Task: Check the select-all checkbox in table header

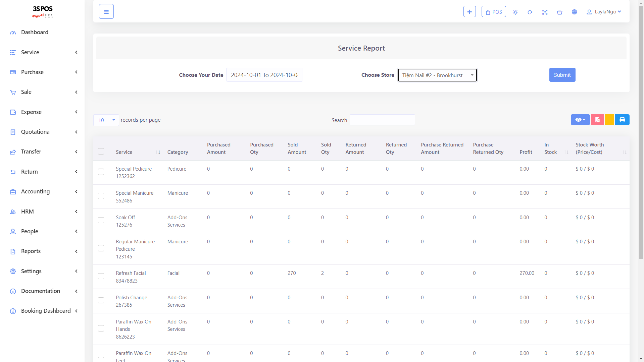Action: pos(101,152)
